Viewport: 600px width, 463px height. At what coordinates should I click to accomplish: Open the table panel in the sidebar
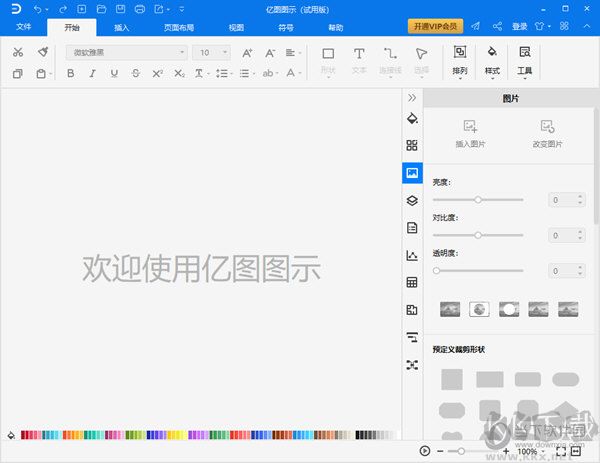coord(411,283)
